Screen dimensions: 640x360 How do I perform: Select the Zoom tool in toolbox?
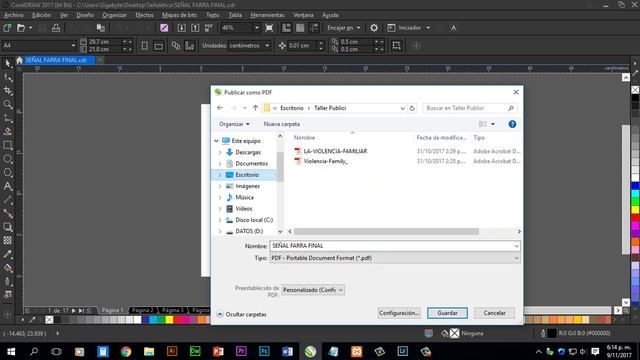(7, 104)
